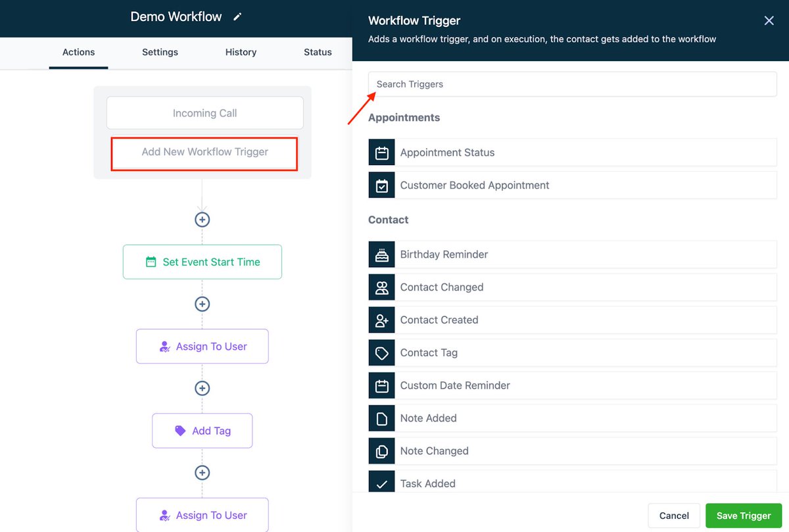The image size is (789, 532).
Task: Select the Contact Changed trigger label
Action: (x=442, y=287)
